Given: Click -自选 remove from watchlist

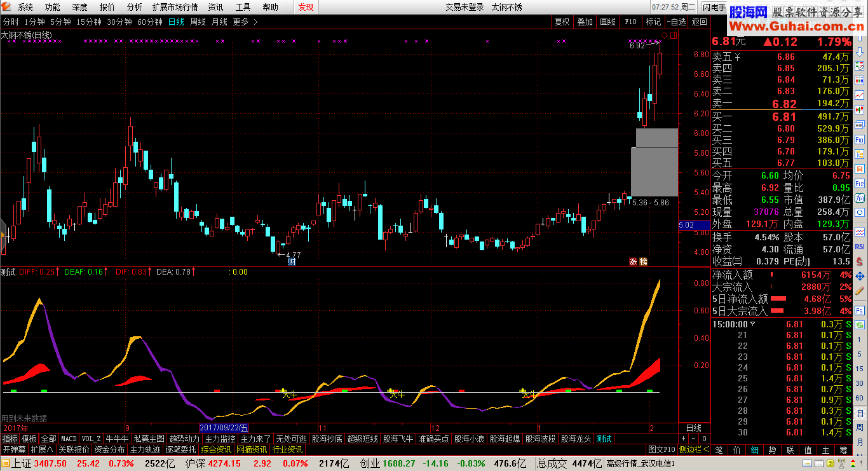Looking at the screenshot, I should tap(676, 22).
